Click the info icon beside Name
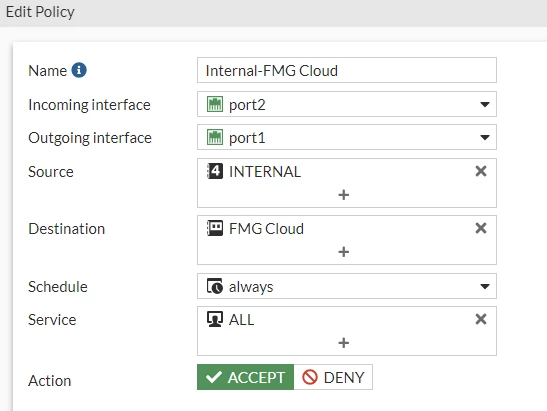 pyautogui.click(x=79, y=70)
